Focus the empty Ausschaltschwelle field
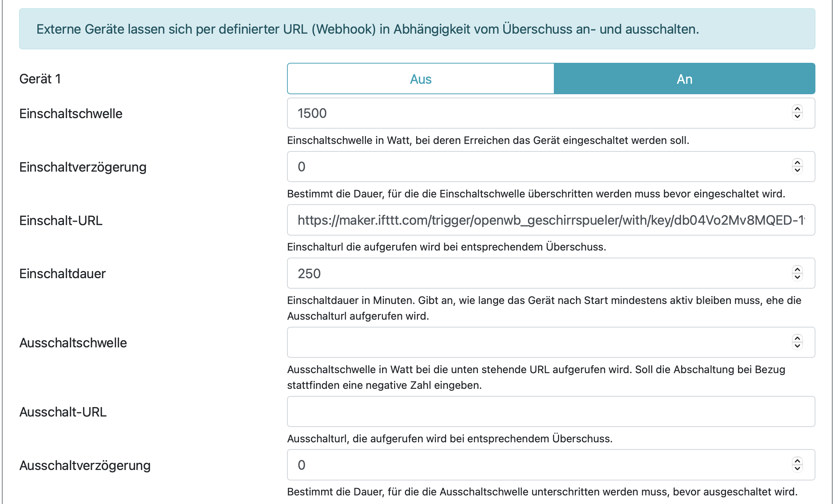The image size is (833, 504). click(524, 342)
